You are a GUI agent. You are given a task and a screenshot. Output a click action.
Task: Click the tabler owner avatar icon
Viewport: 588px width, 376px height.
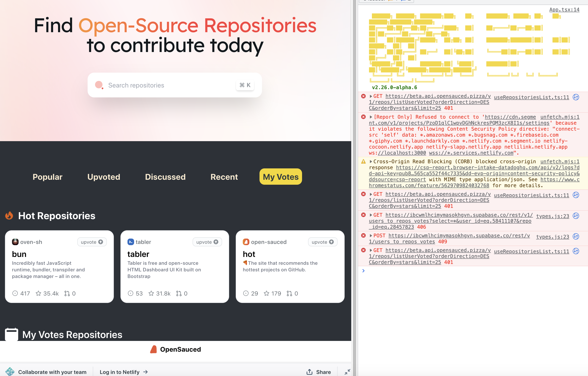click(131, 242)
